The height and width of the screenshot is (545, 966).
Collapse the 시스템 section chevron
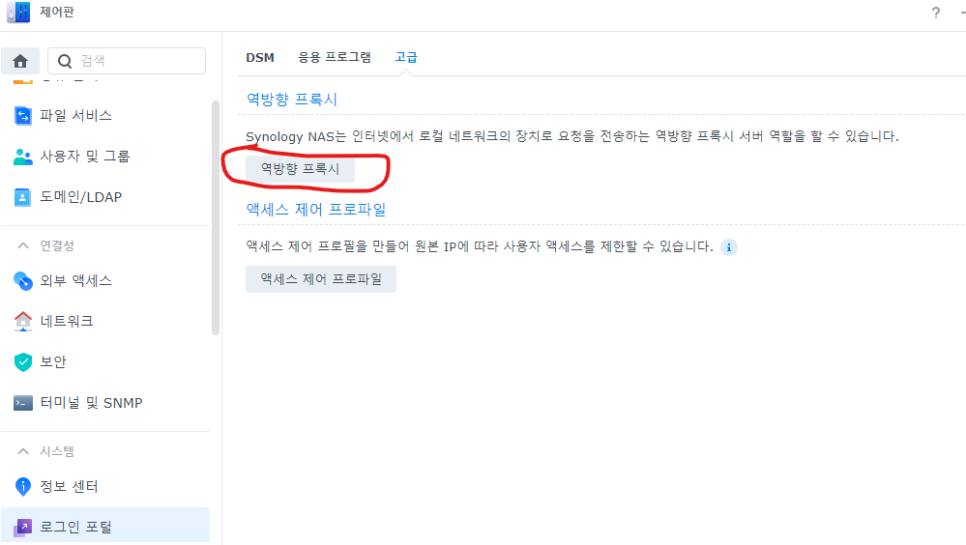[23, 451]
